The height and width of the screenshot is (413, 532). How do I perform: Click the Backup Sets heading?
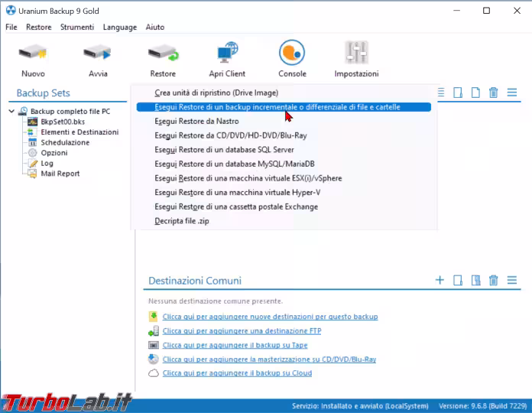click(x=43, y=93)
